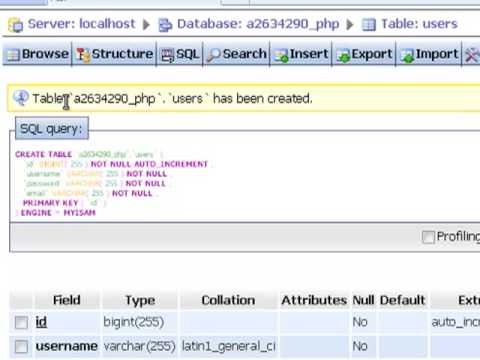Click the id field name
Image resolution: width=480 pixels, height=360 pixels.
coord(41,322)
